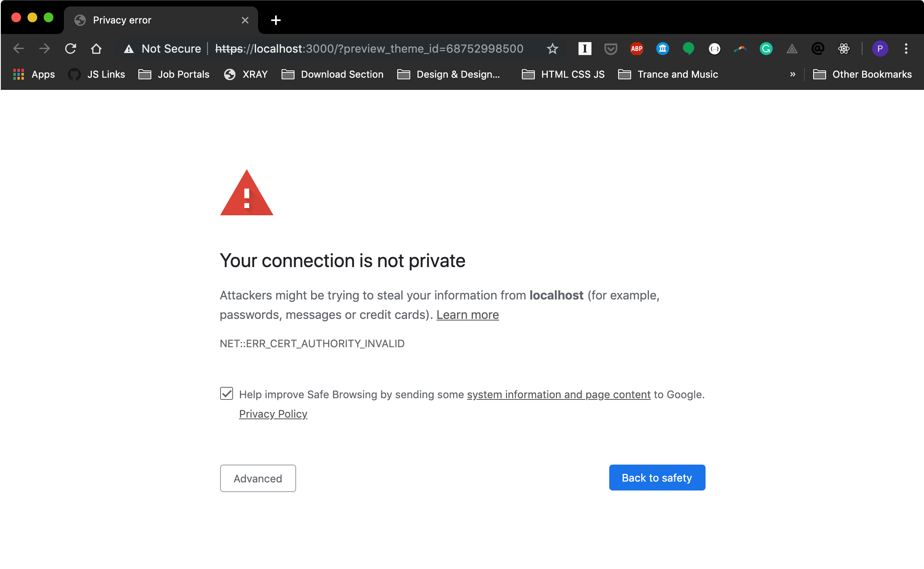924x569 pixels.
Task: Click the Grammarly extension icon
Action: pos(766,49)
